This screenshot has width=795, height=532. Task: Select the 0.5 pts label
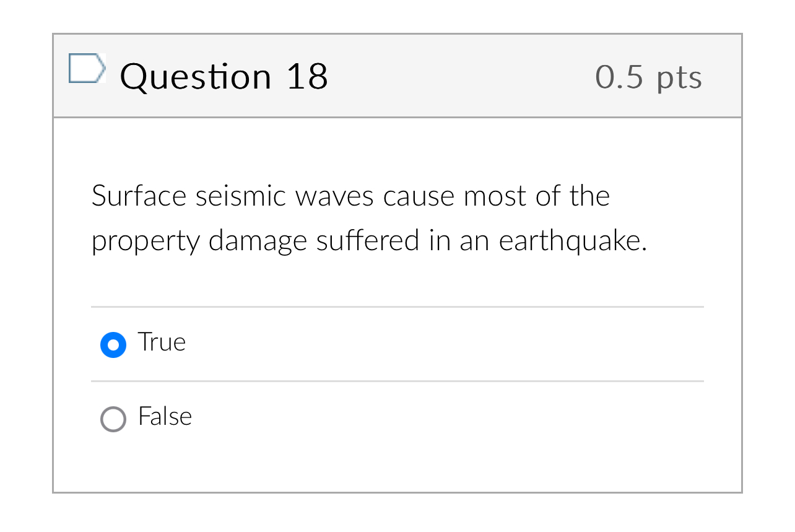648,77
